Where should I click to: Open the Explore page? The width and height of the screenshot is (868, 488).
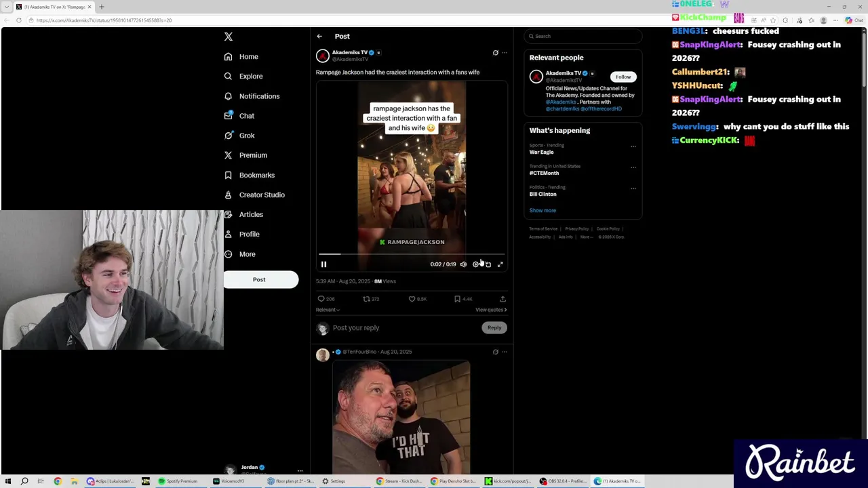243,77
